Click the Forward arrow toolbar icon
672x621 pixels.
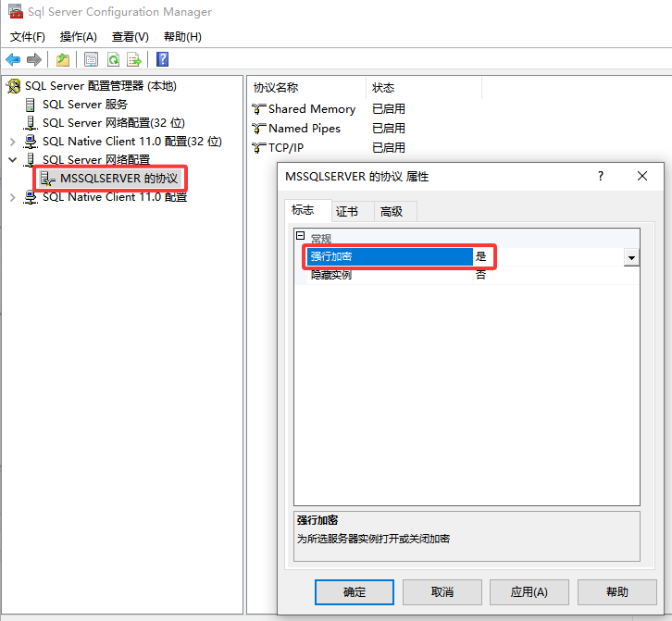[34, 60]
